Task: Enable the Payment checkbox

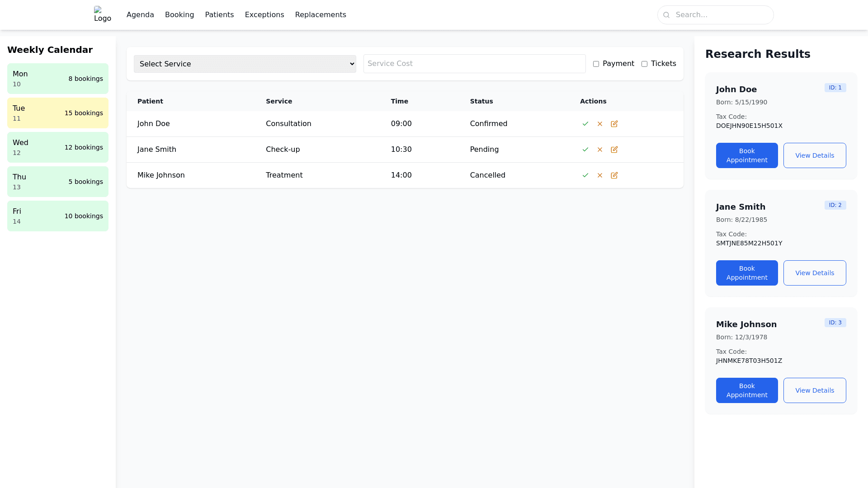Action: click(x=596, y=64)
